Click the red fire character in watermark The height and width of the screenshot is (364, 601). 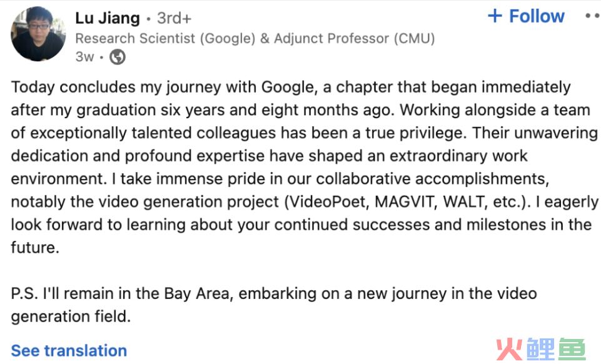point(509,349)
